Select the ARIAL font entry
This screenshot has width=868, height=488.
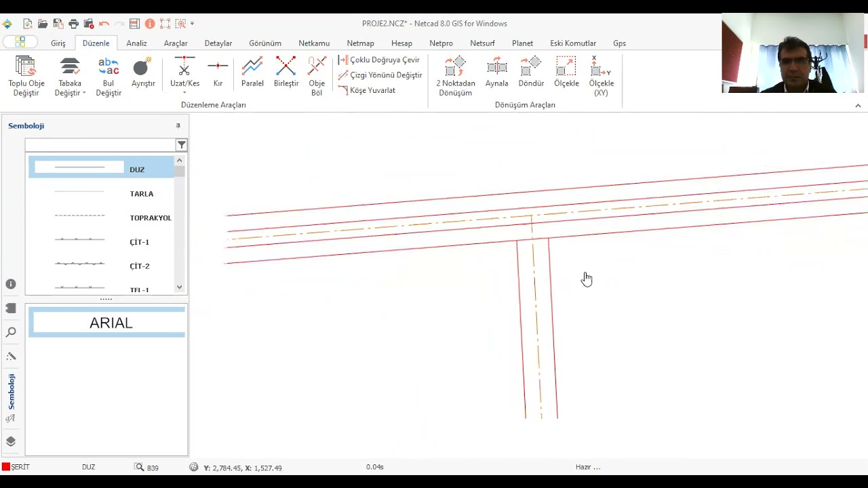106,323
